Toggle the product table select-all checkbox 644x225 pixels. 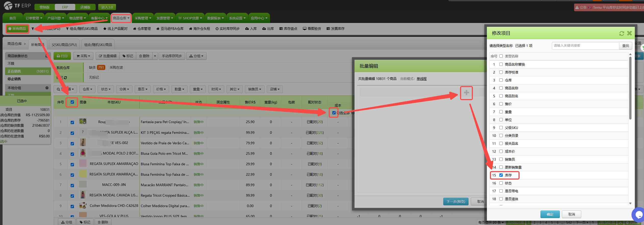(x=72, y=102)
